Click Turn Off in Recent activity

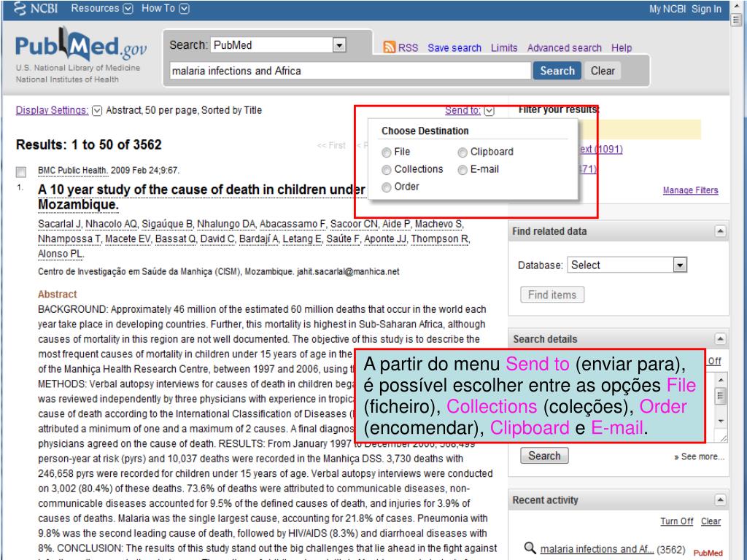click(x=676, y=521)
